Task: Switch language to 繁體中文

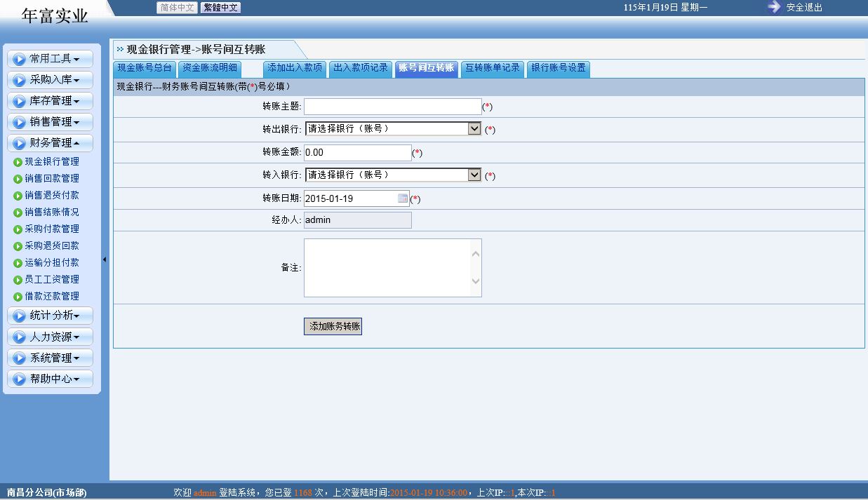Action: [x=220, y=8]
